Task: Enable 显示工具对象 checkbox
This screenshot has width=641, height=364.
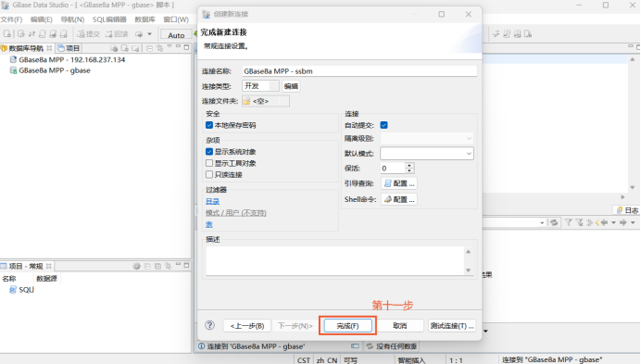Action: [209, 163]
